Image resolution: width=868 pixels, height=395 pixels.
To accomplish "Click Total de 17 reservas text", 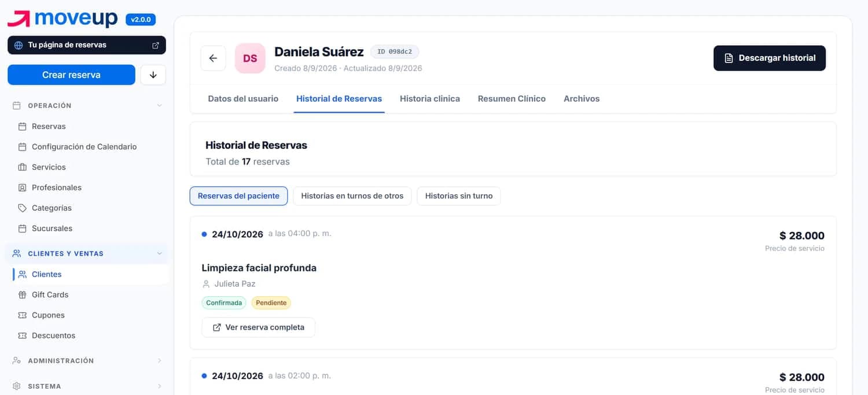I will [x=248, y=162].
